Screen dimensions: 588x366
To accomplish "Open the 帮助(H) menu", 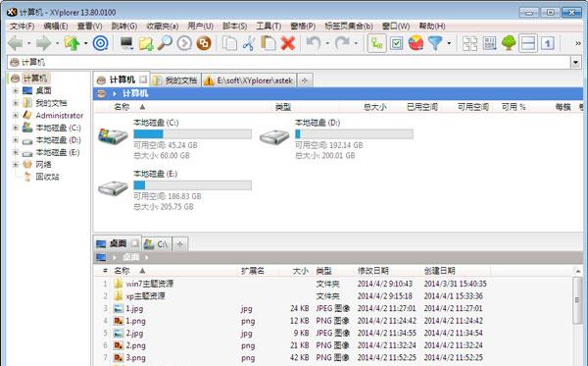I will pos(432,26).
